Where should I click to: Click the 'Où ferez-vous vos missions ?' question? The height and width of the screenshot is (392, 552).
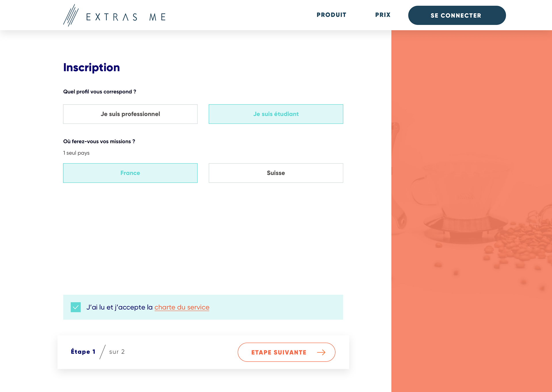[99, 141]
